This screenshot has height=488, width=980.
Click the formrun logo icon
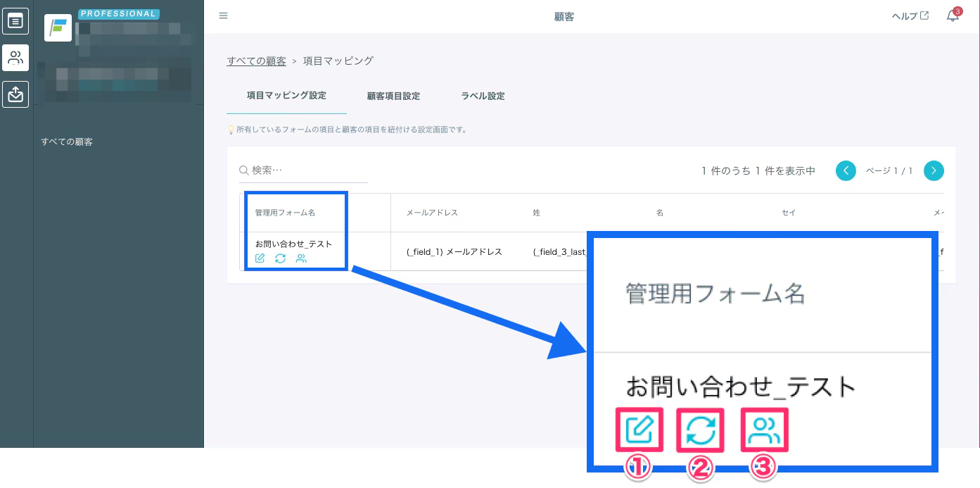[x=58, y=28]
